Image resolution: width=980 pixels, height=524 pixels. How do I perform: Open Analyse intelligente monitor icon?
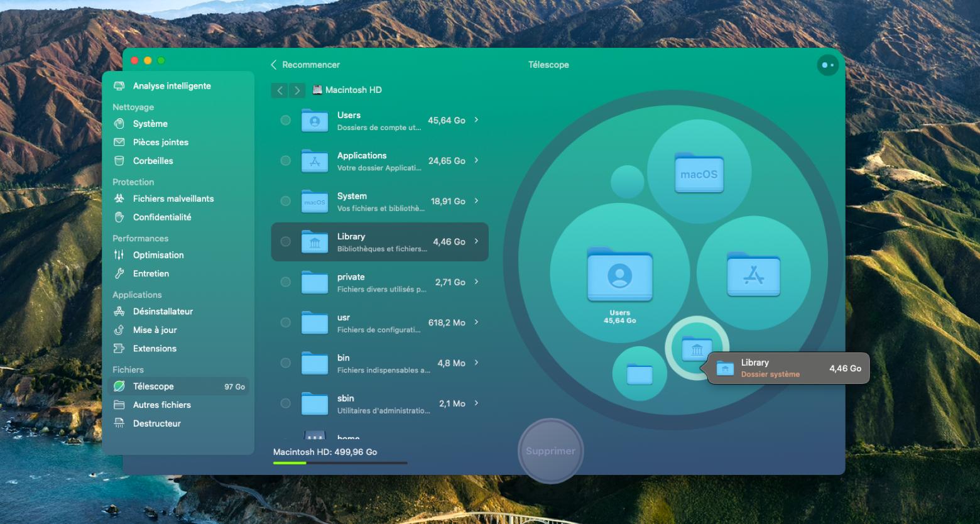[119, 86]
